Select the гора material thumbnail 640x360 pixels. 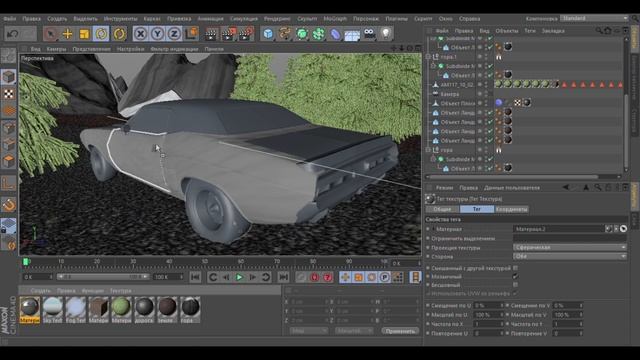(190, 310)
